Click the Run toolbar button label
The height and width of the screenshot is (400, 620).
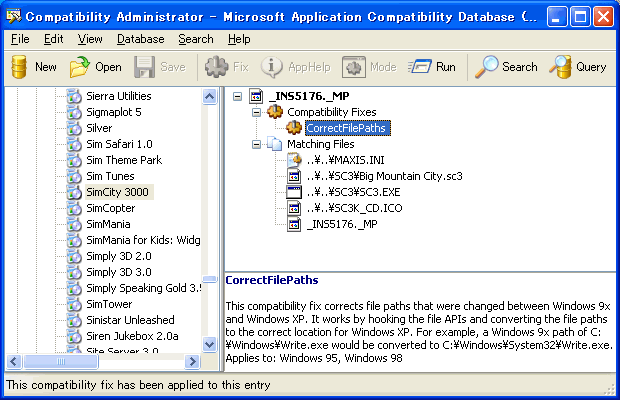click(446, 67)
